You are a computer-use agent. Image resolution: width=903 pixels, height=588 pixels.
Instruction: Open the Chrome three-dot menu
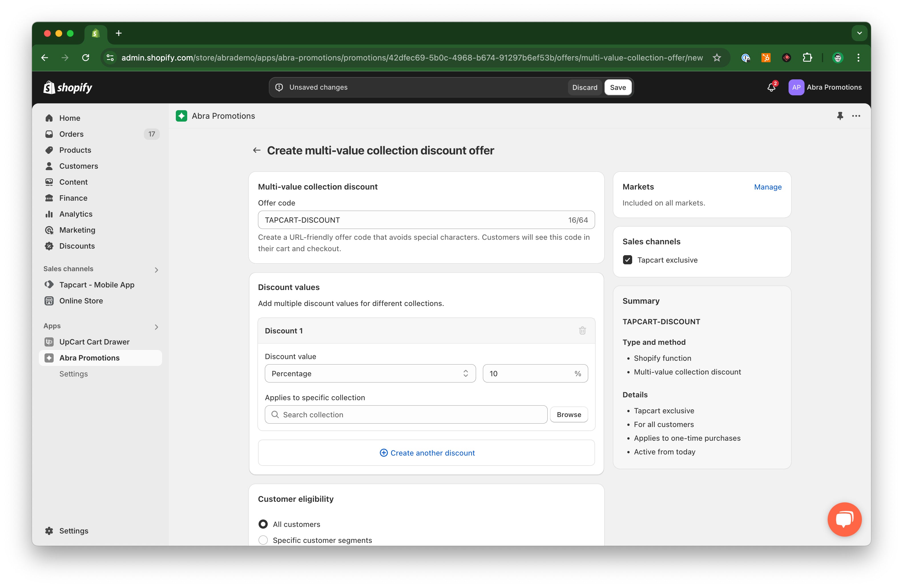click(858, 58)
